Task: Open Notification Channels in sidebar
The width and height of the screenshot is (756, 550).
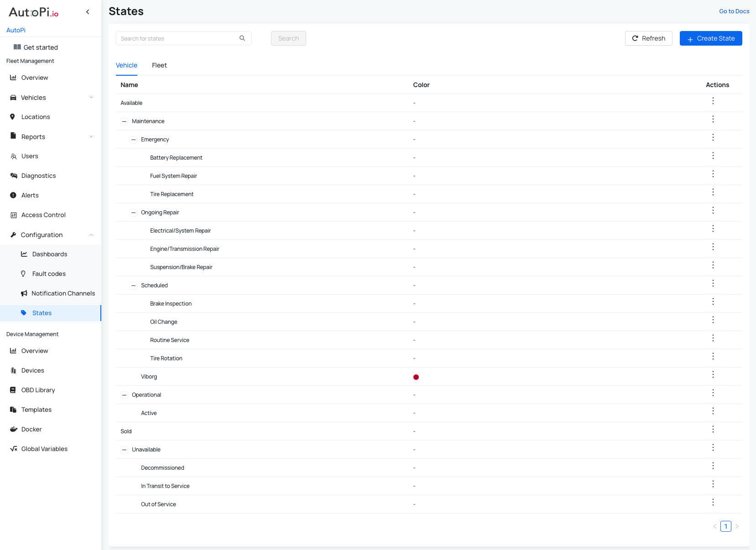Action: coord(51,293)
